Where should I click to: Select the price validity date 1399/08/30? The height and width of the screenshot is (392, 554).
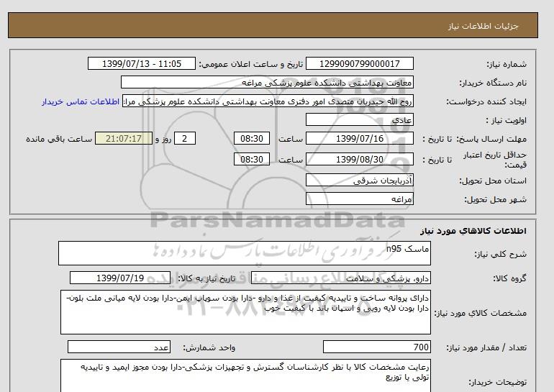click(x=359, y=159)
